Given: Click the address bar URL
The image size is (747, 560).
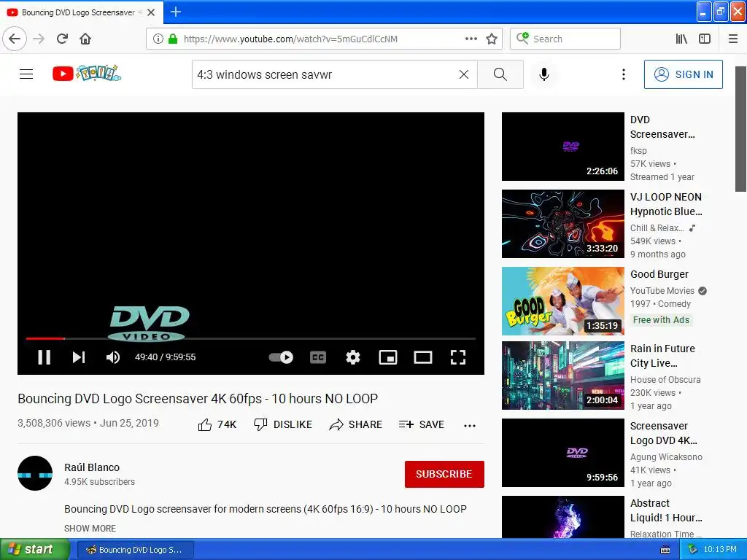Looking at the screenshot, I should [290, 39].
